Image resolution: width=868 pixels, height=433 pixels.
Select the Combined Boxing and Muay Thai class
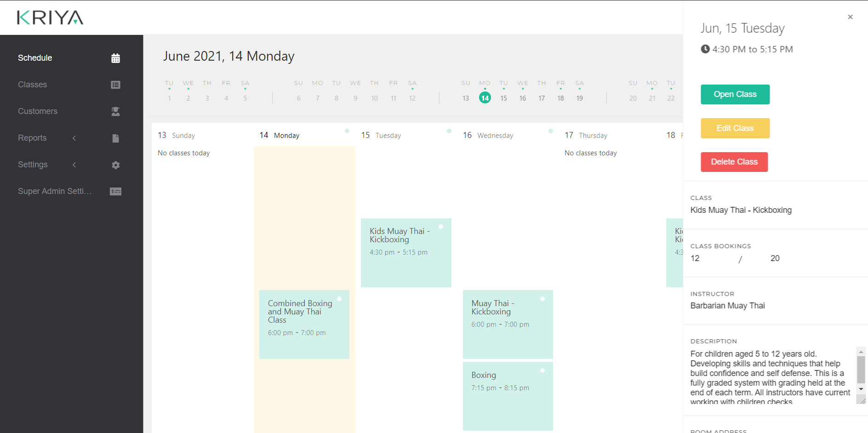coord(304,324)
